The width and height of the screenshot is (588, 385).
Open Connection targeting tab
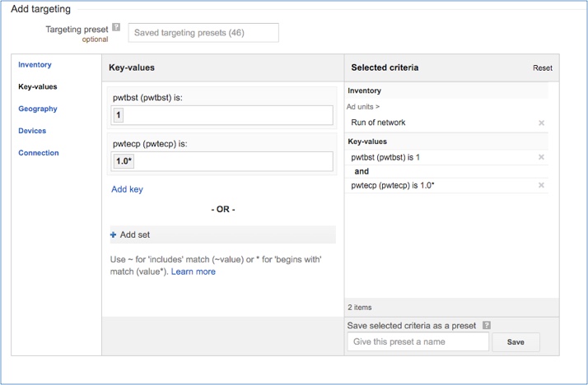tap(39, 153)
